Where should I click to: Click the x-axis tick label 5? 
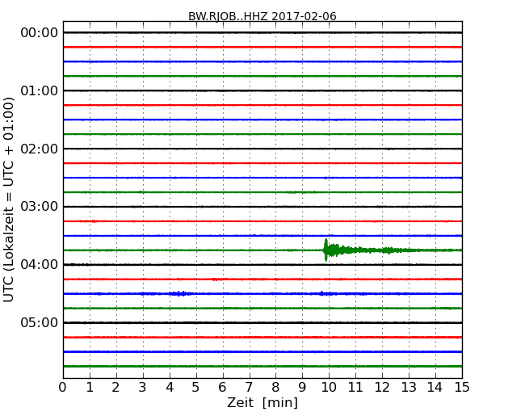click(196, 388)
